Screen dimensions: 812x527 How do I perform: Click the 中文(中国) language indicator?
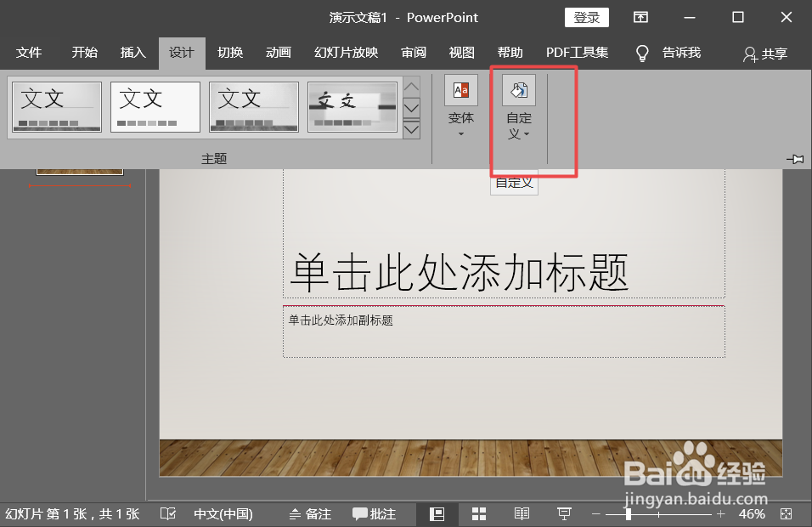(223, 514)
